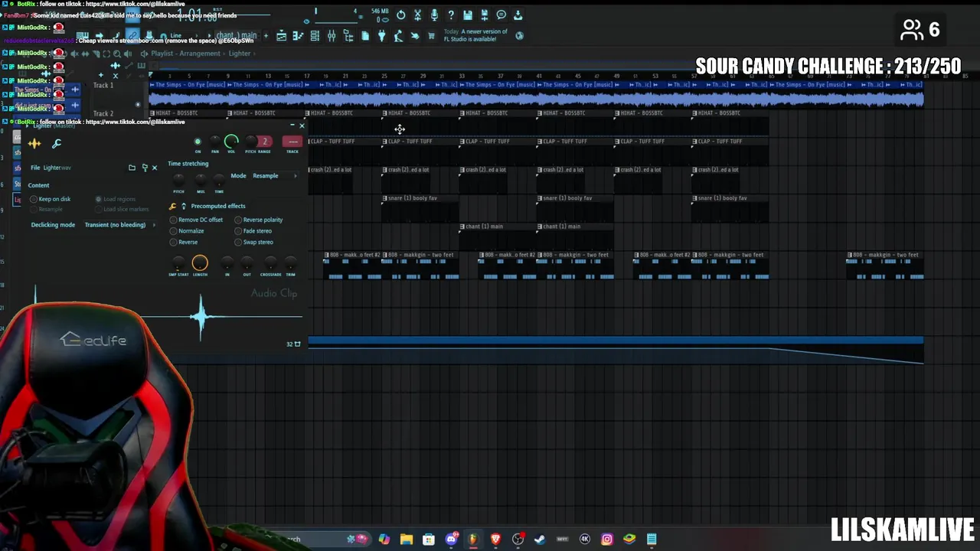Enable the Normalize option
The image size is (980, 551).
tap(187, 231)
